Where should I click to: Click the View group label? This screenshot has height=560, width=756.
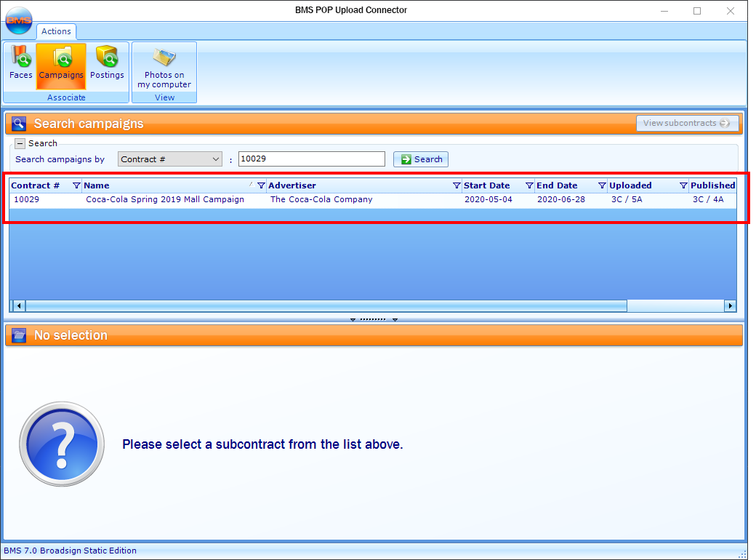164,97
